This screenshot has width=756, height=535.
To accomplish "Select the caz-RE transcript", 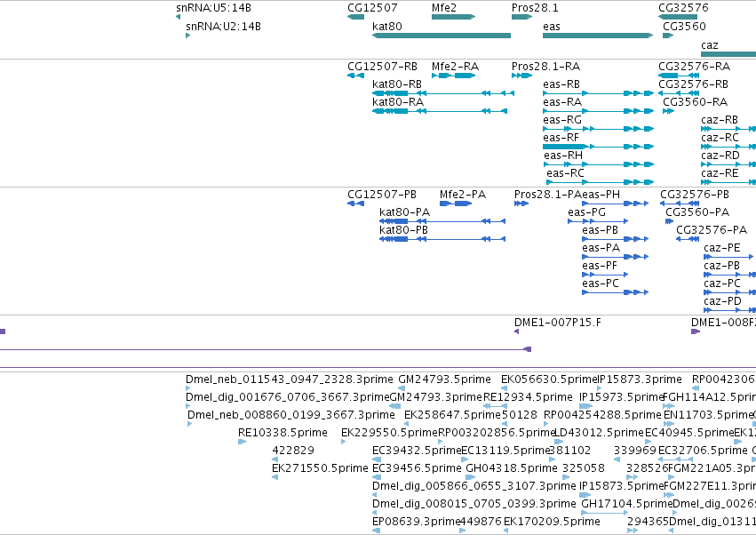I will tap(728, 182).
